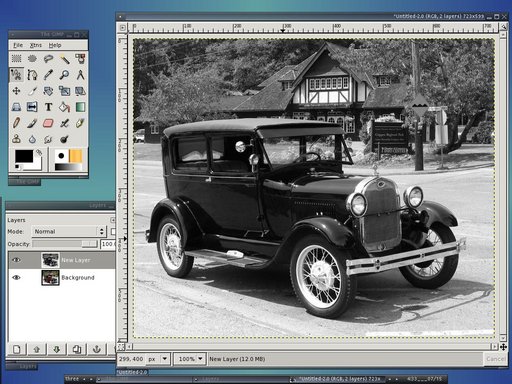512x384 pixels.
Task: Anchor the floating layer button
Action: [97, 349]
